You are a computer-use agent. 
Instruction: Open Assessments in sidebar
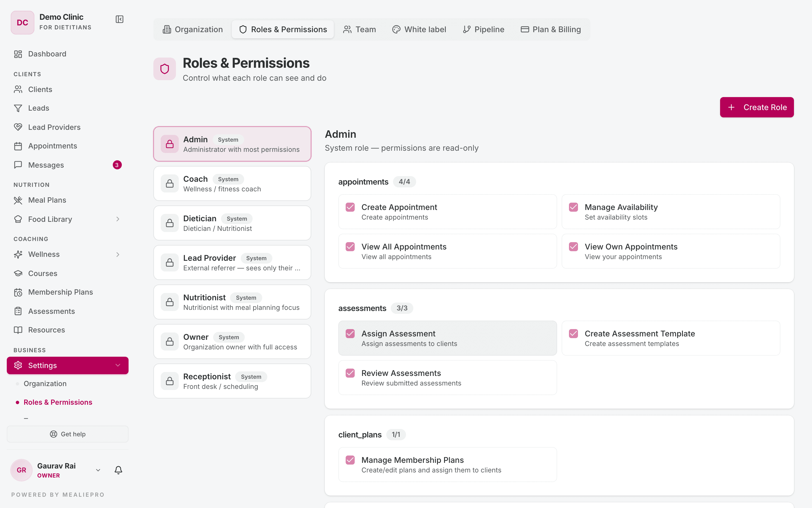point(67,311)
